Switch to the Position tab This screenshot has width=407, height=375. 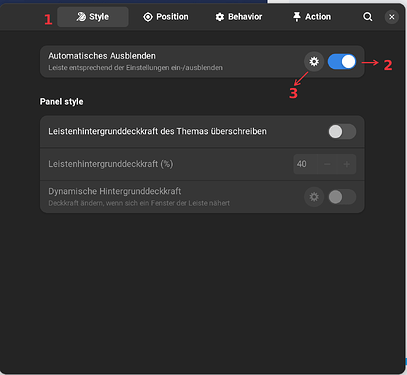[166, 17]
